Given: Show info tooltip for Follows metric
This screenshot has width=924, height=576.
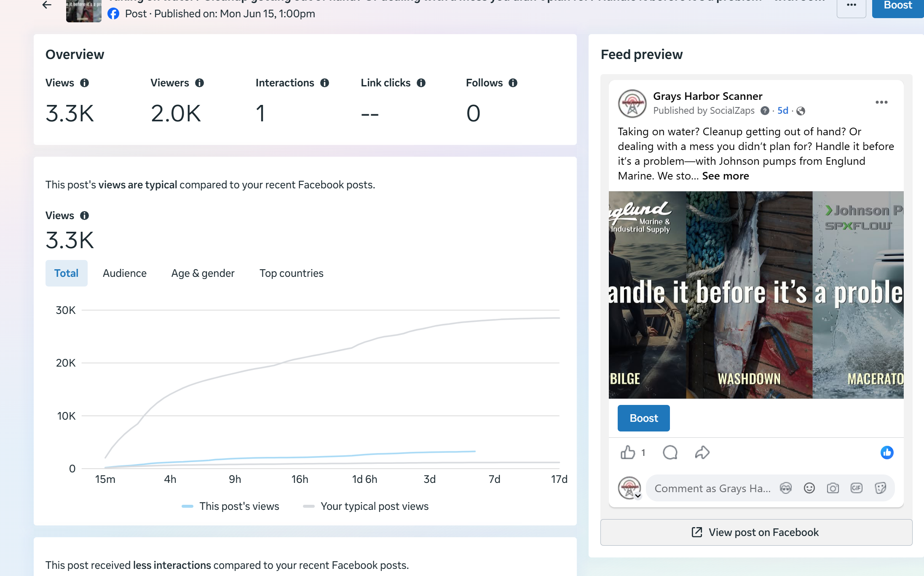Looking at the screenshot, I should point(513,83).
